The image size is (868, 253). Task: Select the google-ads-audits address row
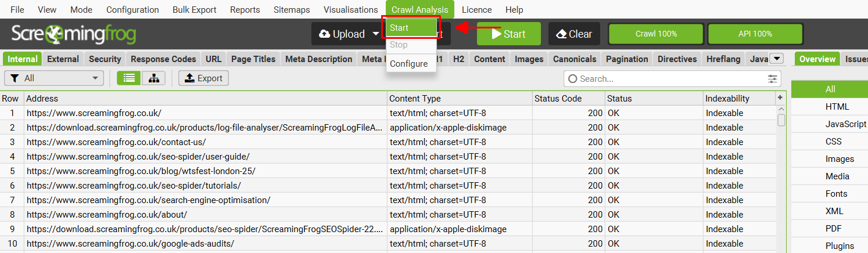388,244
